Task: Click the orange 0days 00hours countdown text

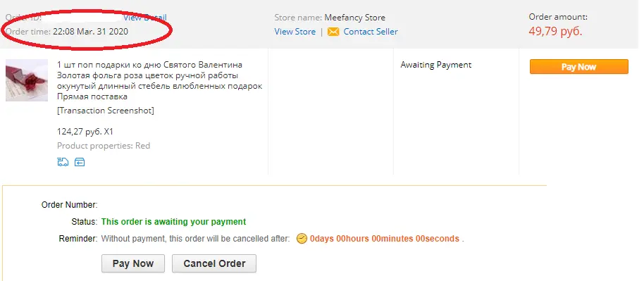Action: coord(385,239)
